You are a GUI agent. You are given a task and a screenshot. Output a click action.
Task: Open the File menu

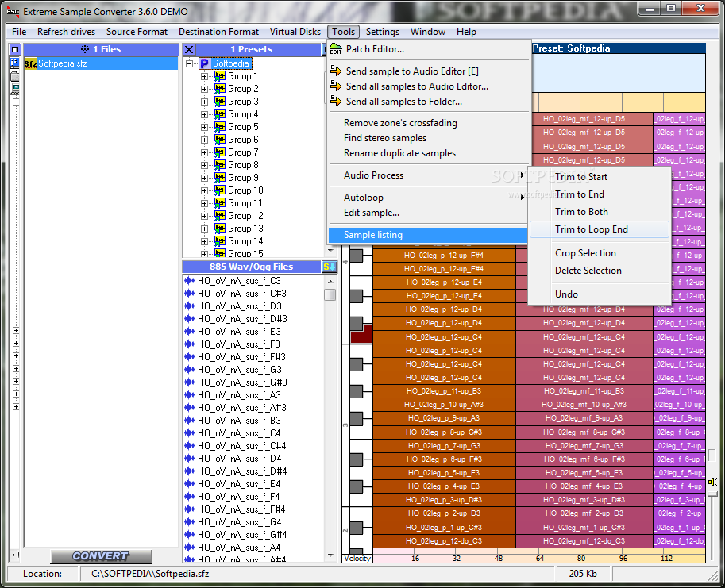click(x=19, y=32)
